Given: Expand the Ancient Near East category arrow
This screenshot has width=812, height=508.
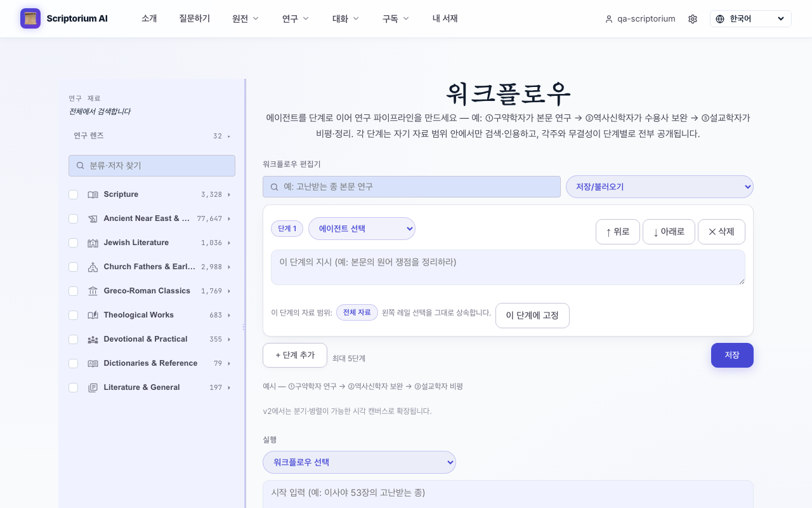Looking at the screenshot, I should [x=229, y=218].
